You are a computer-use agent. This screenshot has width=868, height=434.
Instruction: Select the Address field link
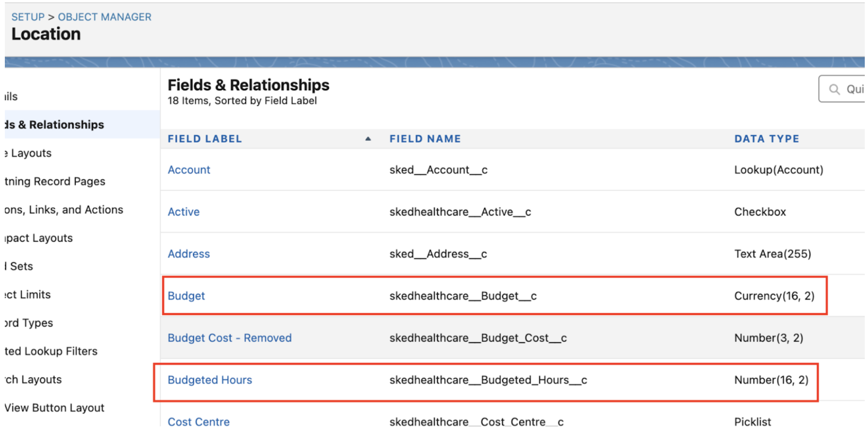(x=189, y=254)
